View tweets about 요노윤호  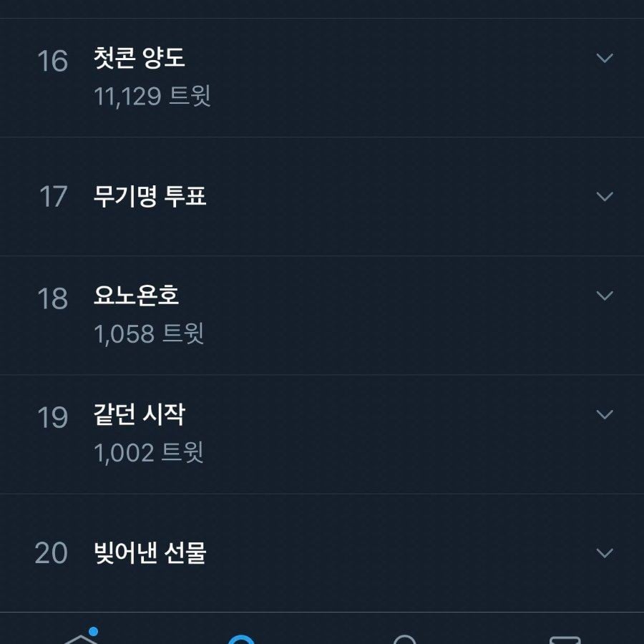(x=137, y=296)
